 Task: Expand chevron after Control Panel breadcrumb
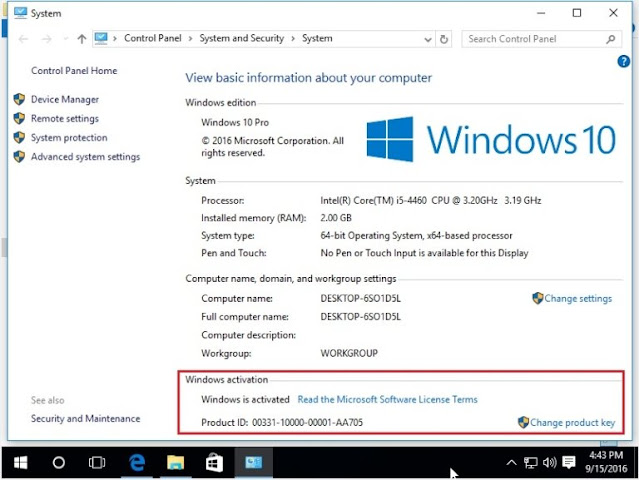190,39
